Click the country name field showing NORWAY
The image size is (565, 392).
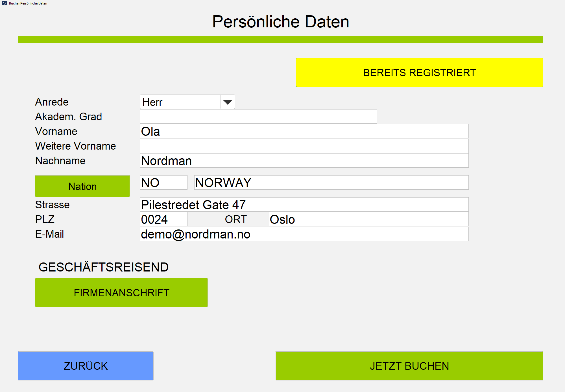331,183
